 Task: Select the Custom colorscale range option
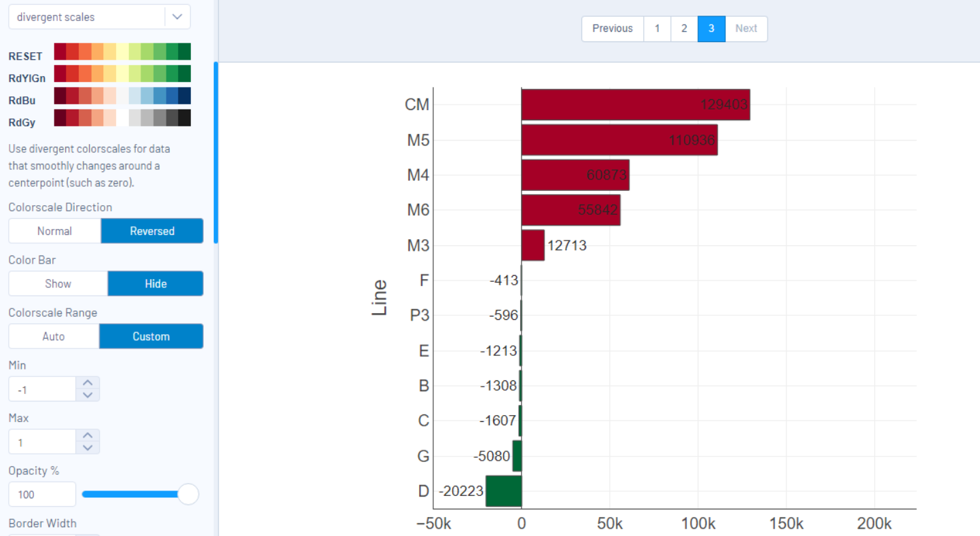click(x=151, y=336)
